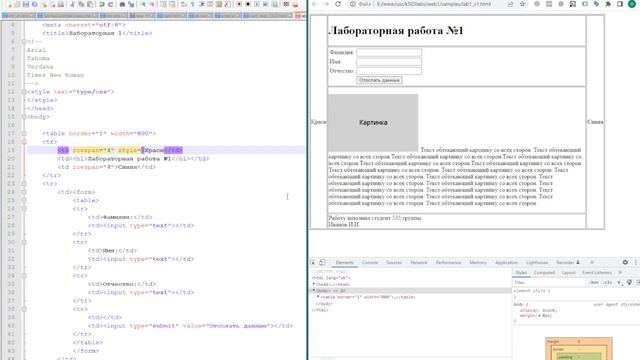Reload the browser page
This screenshot has width=640, height=360.
tap(338, 4)
